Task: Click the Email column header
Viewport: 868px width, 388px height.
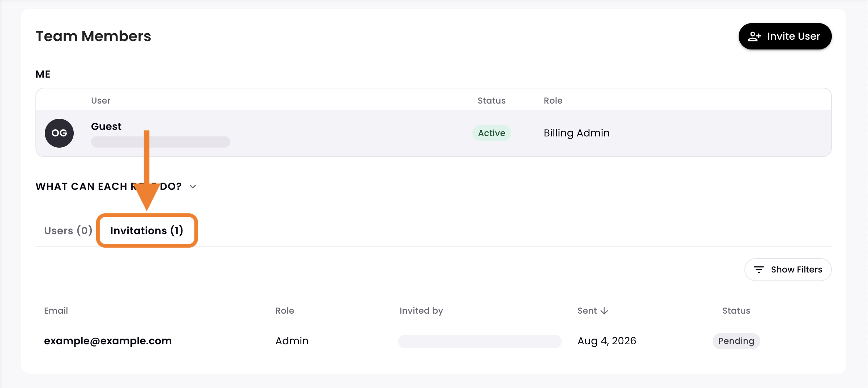Action: tap(56, 311)
